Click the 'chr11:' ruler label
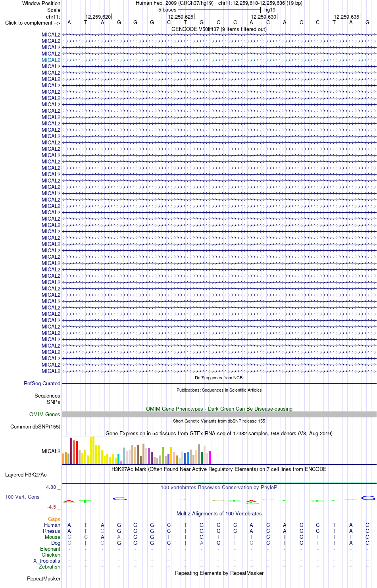The width and height of the screenshot is (377, 588). click(x=53, y=17)
